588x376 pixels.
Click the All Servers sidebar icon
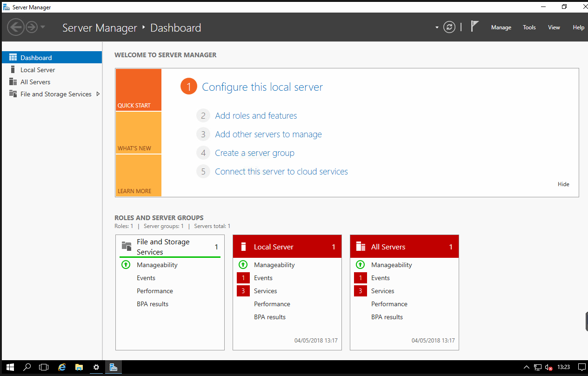13,82
